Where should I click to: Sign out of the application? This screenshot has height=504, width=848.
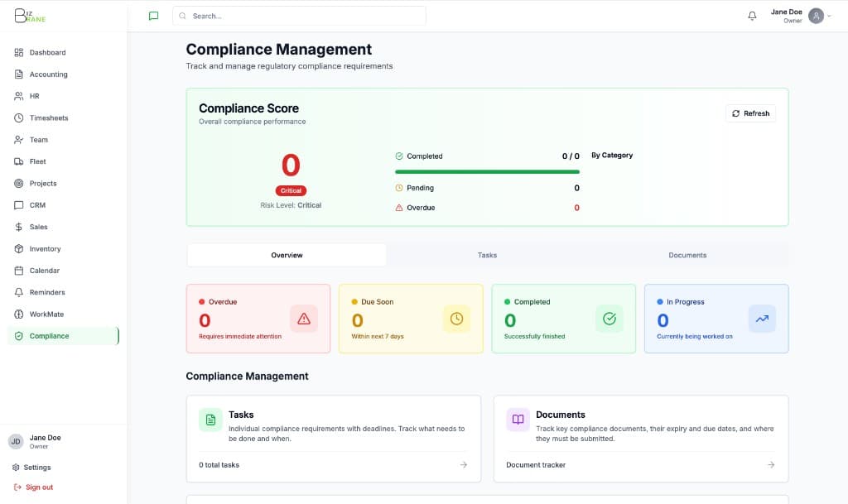tap(40, 487)
